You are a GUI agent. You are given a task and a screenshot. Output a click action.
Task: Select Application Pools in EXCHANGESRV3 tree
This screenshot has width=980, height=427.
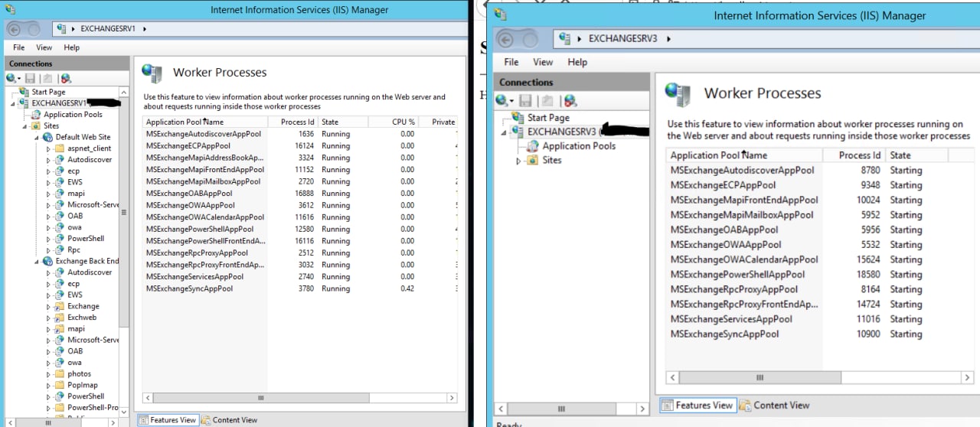(579, 146)
